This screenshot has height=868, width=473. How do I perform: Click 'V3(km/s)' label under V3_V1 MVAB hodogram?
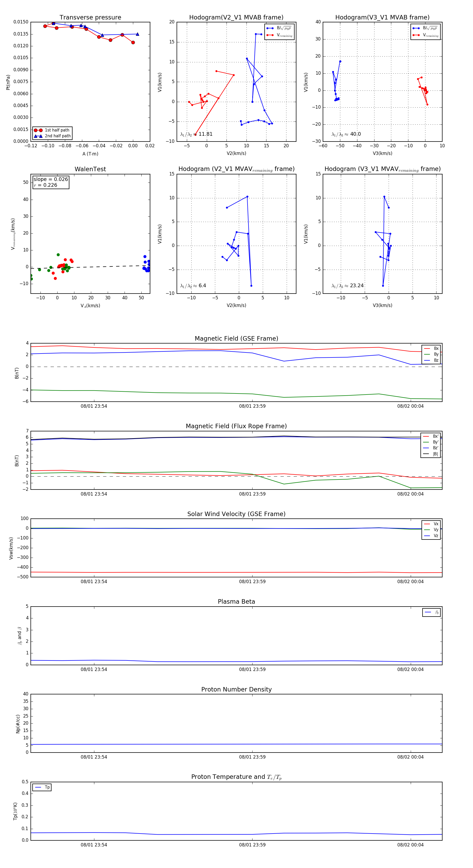coord(382,154)
